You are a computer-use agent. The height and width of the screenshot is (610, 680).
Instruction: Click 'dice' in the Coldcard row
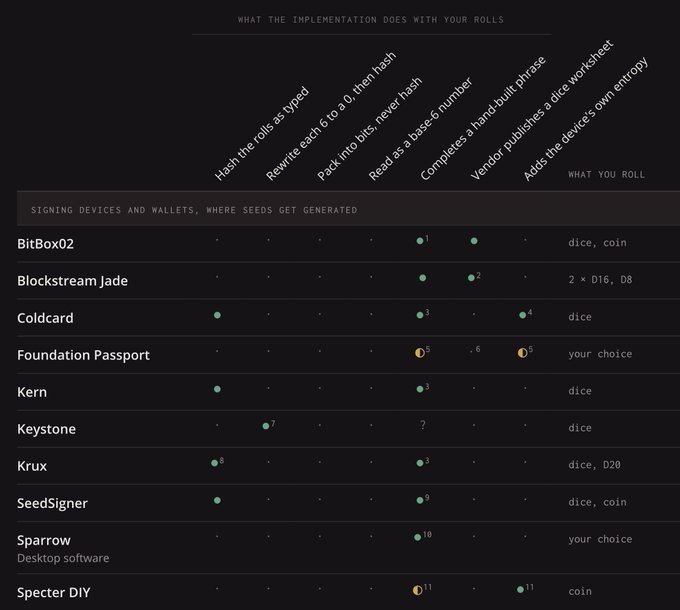click(x=580, y=317)
